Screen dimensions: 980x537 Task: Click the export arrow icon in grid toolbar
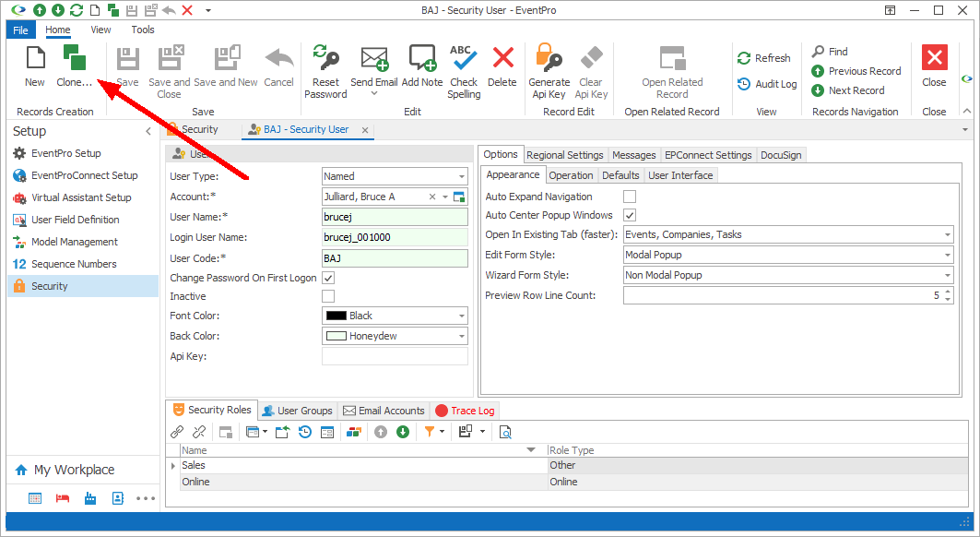pos(282,432)
